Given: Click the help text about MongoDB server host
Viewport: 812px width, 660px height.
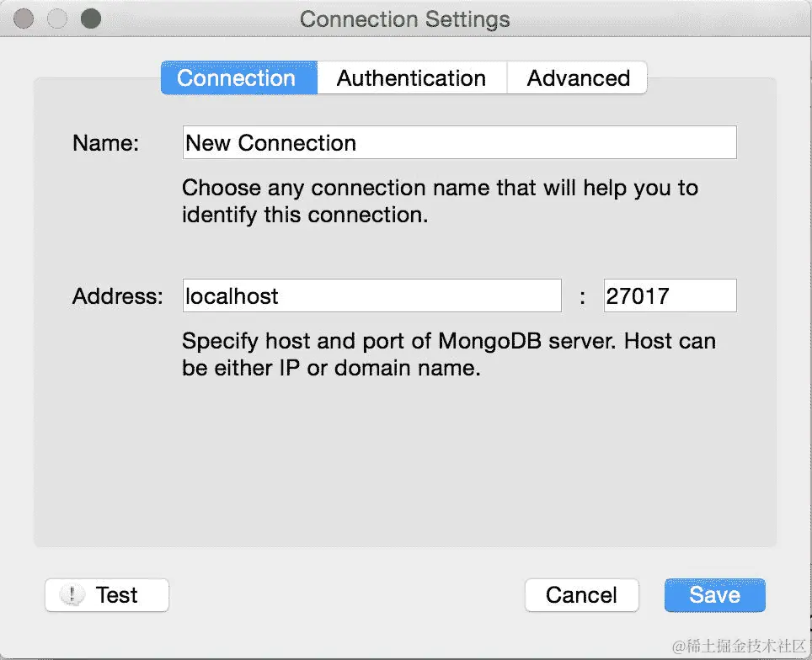Looking at the screenshot, I should tap(449, 354).
